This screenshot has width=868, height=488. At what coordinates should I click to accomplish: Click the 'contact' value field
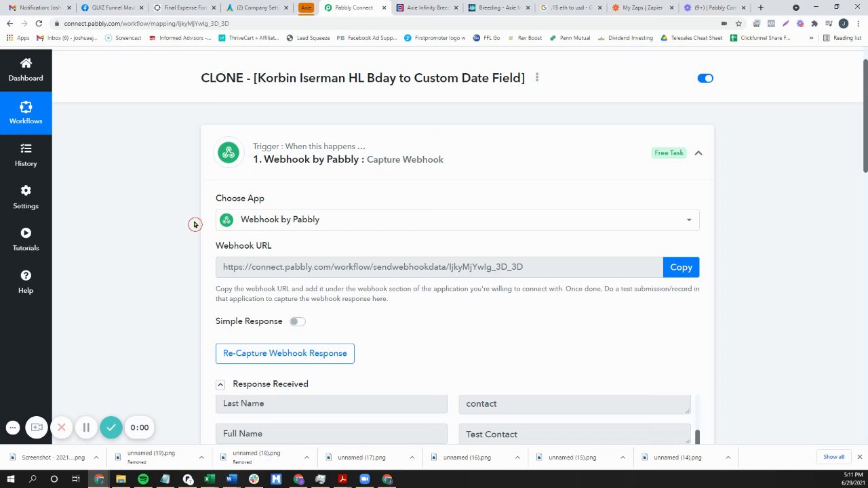click(574, 403)
